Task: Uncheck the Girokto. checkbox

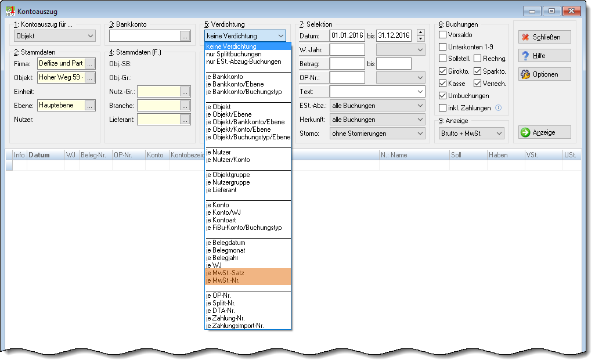Action: 442,71
